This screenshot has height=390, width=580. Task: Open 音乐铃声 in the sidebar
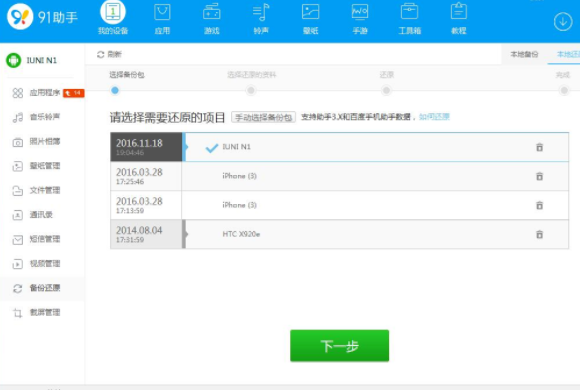coord(36,117)
